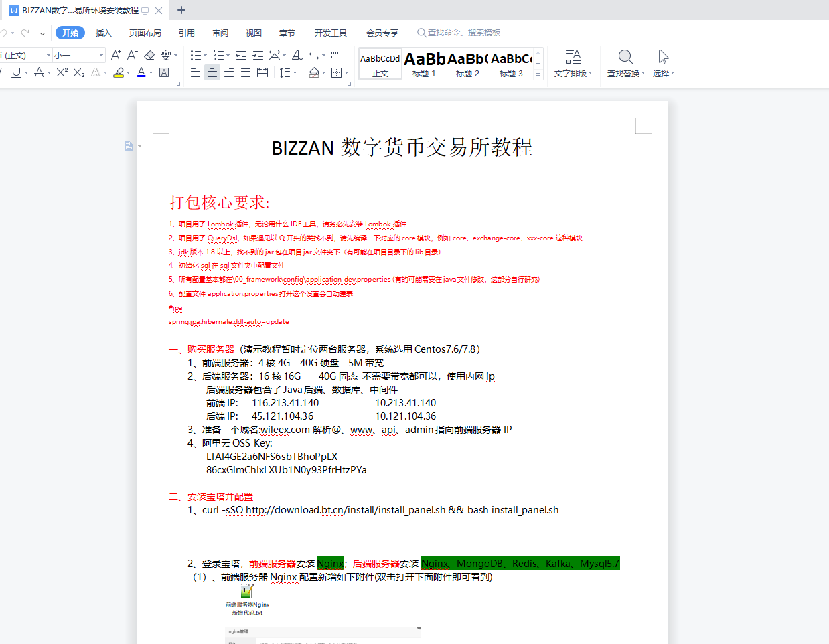Apply the 标题 3 style
The height and width of the screenshot is (644, 829).
click(x=511, y=64)
